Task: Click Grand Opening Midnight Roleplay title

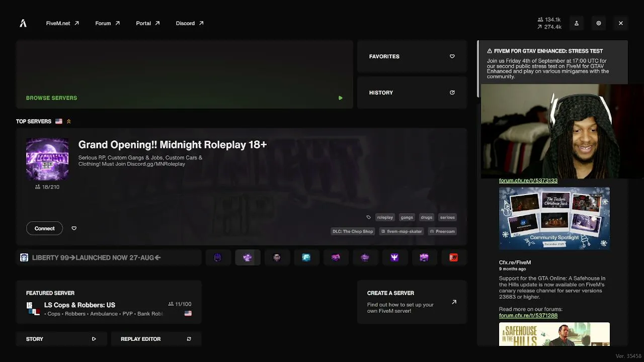Action: pos(173,145)
